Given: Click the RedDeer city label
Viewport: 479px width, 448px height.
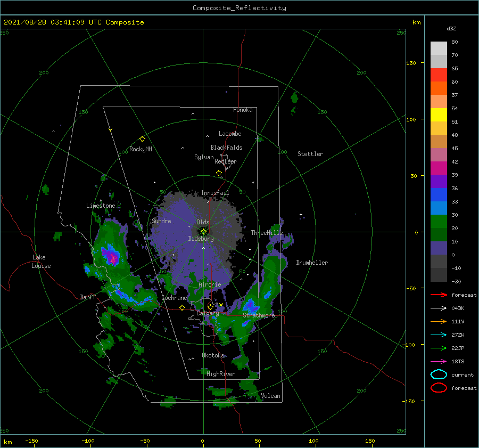Looking at the screenshot, I should (226, 161).
